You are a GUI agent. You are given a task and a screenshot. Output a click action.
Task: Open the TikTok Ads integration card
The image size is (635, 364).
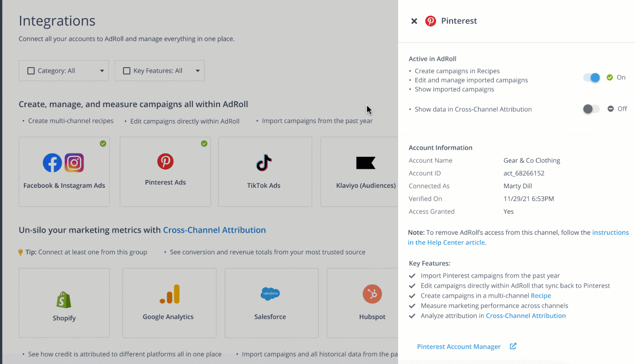(x=265, y=172)
